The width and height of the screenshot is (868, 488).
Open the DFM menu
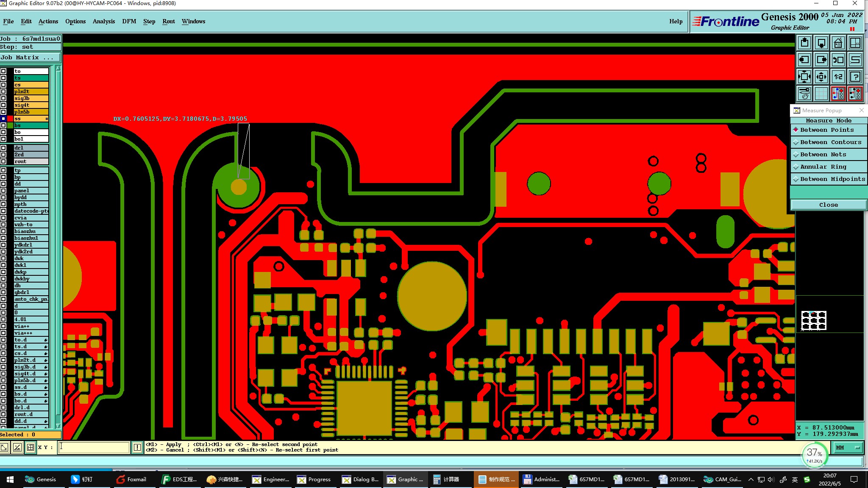tap(129, 21)
